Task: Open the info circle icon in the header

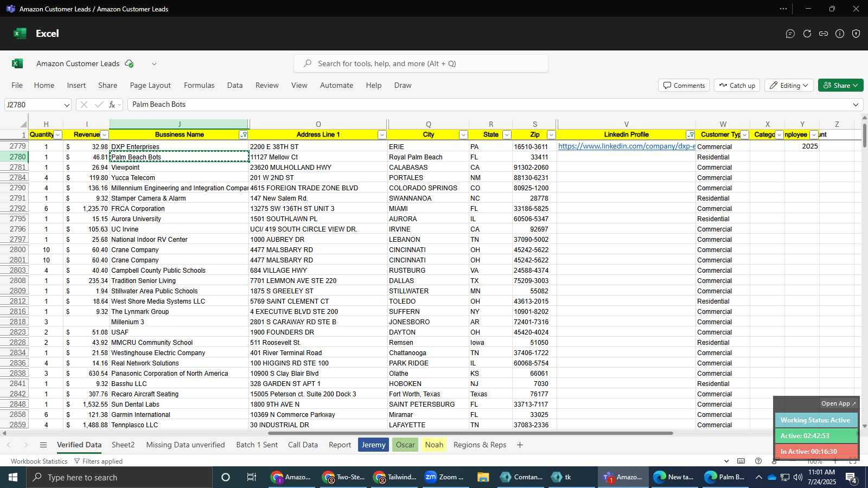Action: click(840, 34)
